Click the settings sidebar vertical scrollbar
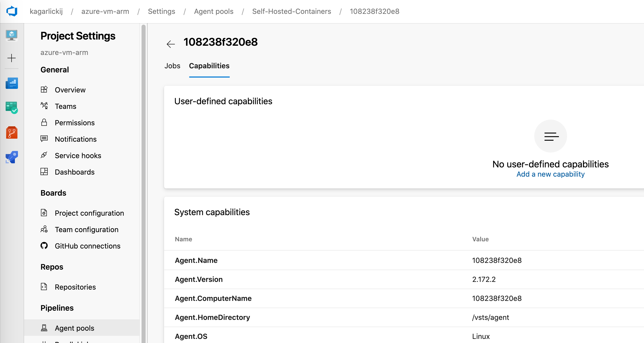 pos(144,180)
